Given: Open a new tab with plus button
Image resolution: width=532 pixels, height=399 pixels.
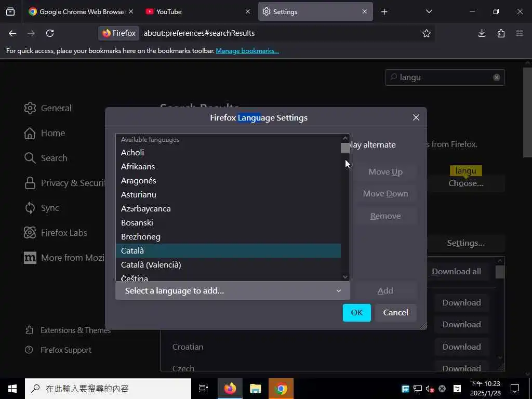Looking at the screenshot, I should click(x=384, y=12).
